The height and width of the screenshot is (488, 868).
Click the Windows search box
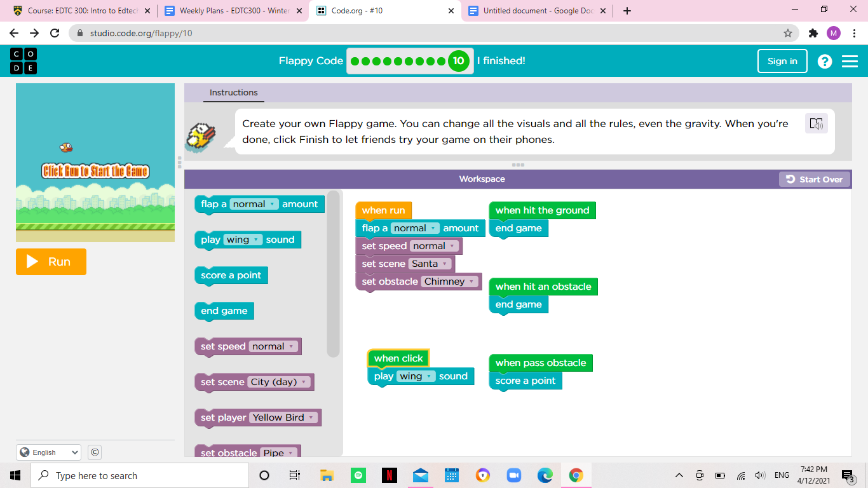click(x=140, y=475)
